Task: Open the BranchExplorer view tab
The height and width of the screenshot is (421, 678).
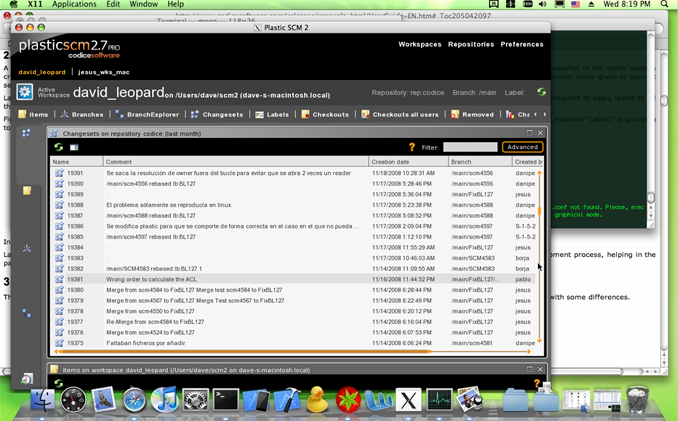Action: pos(147,115)
